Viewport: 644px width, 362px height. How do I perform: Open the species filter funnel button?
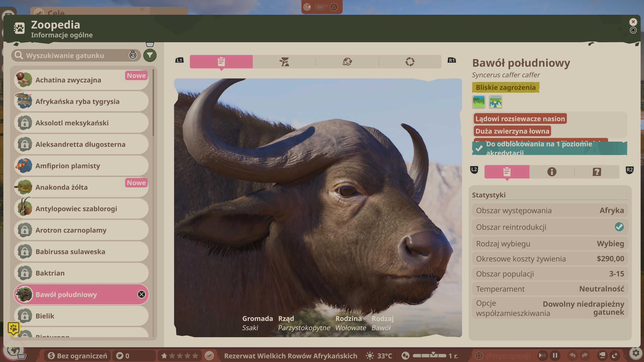[x=150, y=55]
